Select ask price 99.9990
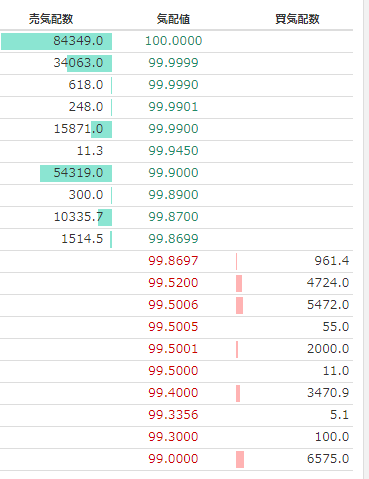 pyautogui.click(x=174, y=85)
